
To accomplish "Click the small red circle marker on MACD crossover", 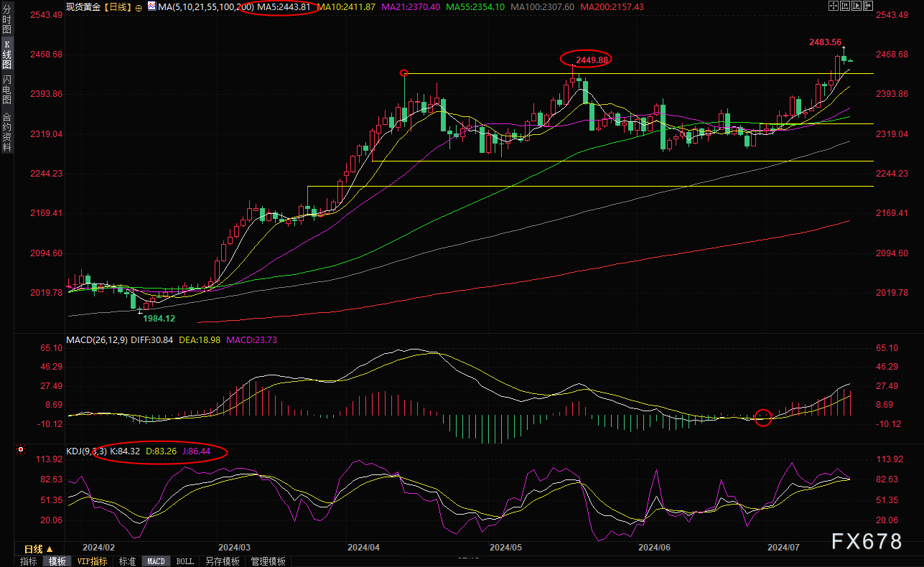I will 763,417.
